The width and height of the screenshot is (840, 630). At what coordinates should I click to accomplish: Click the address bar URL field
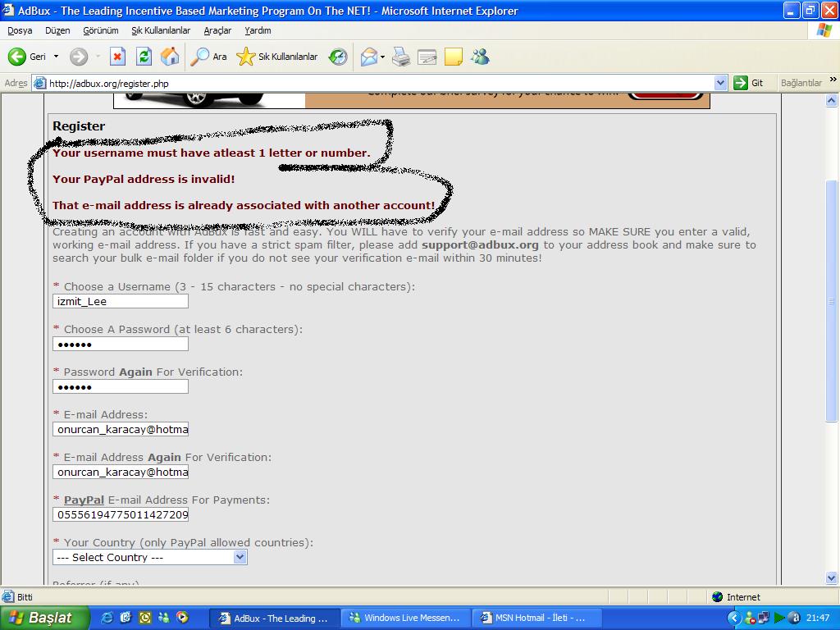pos(375,83)
